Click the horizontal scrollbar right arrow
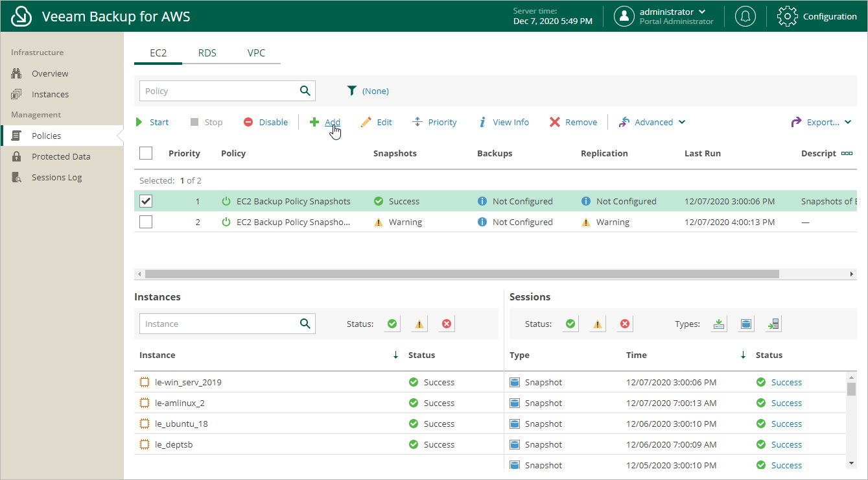868x480 pixels. pyautogui.click(x=852, y=274)
